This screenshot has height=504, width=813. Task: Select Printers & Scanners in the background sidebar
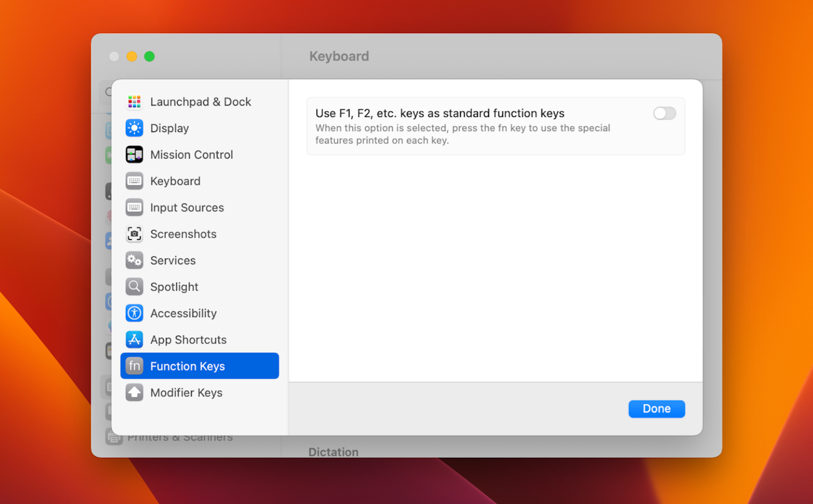click(x=180, y=436)
